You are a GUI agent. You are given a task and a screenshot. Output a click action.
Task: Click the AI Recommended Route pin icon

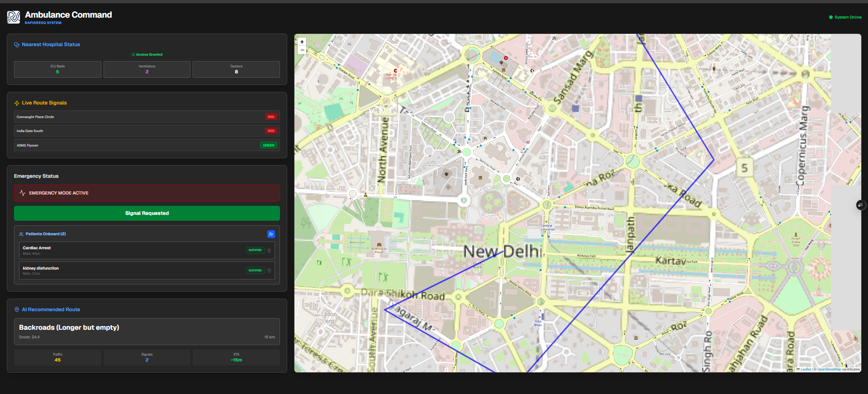17,309
